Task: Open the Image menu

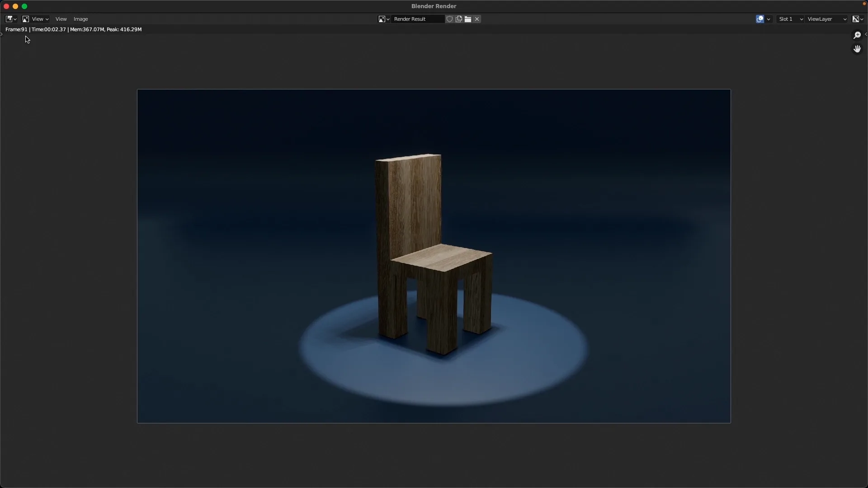Action: (x=81, y=19)
